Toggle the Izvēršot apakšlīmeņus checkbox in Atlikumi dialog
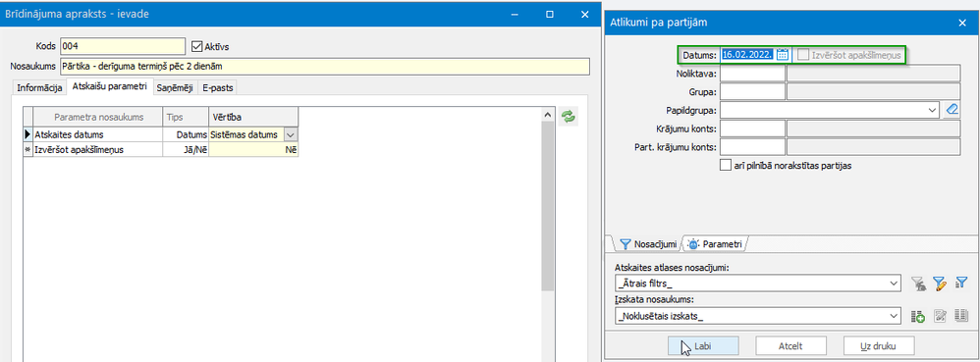The width and height of the screenshot is (980, 362). pos(804,55)
